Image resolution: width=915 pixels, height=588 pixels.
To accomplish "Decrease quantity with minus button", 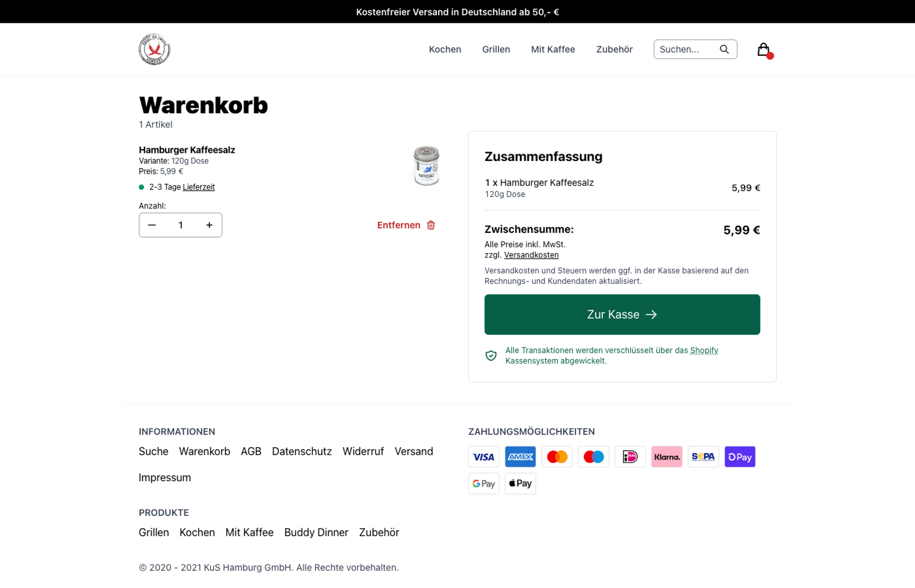I will tap(152, 225).
